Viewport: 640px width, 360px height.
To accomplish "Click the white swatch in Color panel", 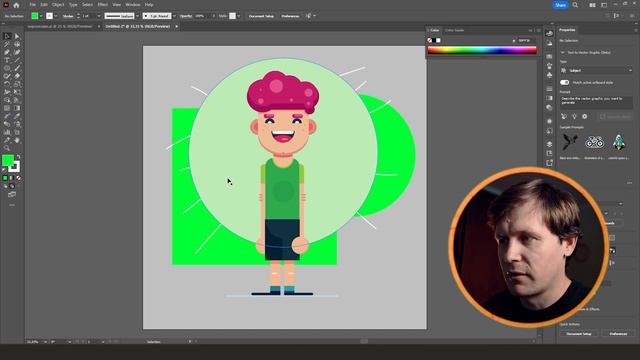I will [x=438, y=40].
